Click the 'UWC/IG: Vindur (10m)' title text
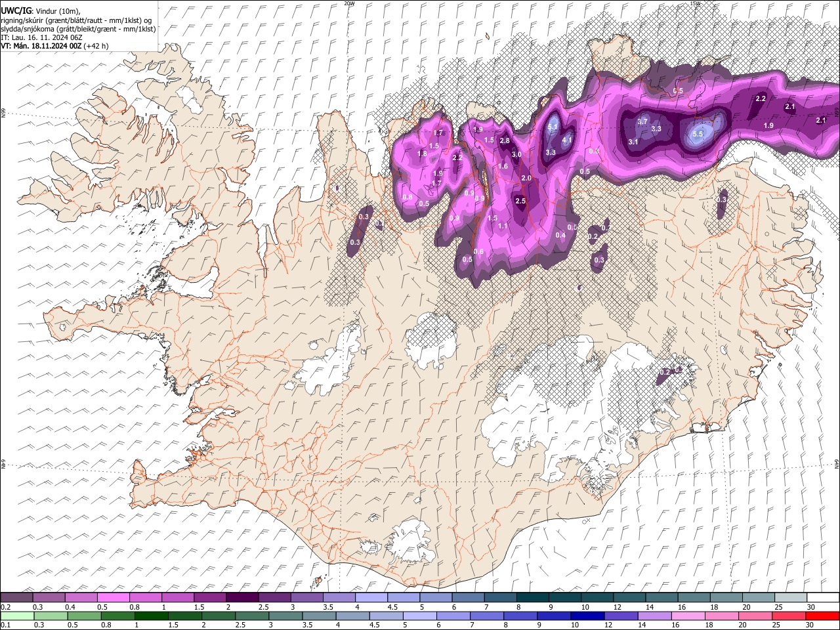The width and height of the screenshot is (840, 630). (x=41, y=11)
